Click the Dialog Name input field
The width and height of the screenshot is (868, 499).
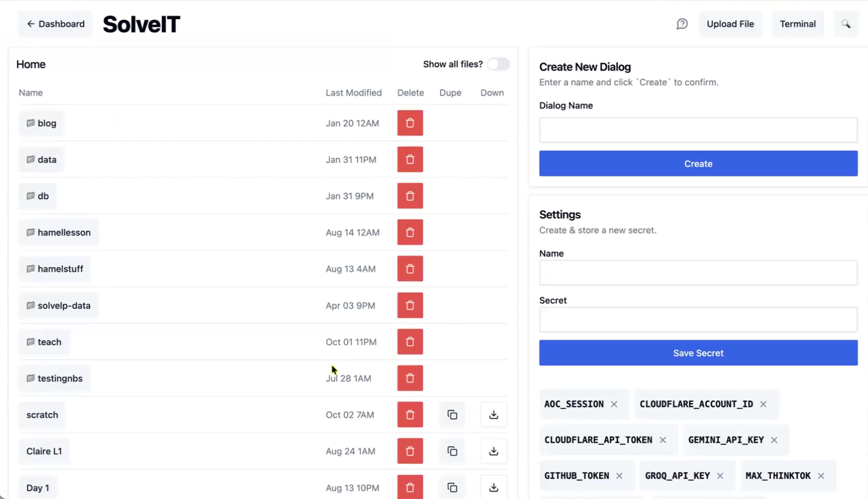(698, 130)
